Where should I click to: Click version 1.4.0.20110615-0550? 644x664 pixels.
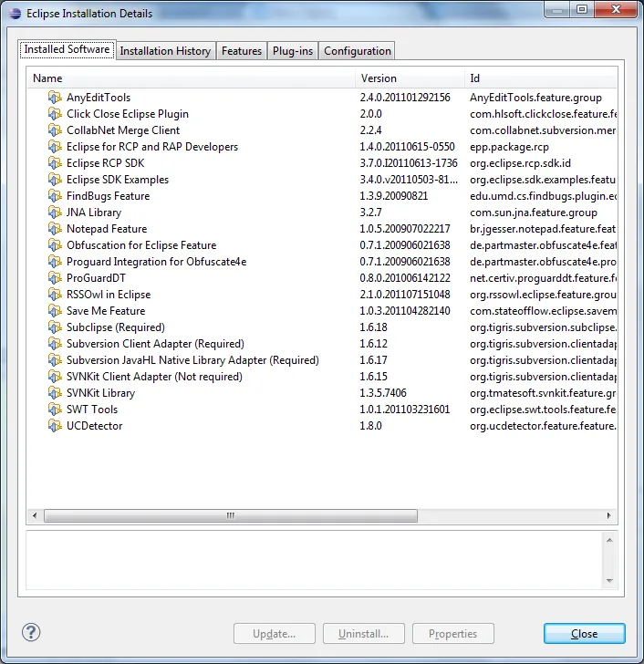pyautogui.click(x=408, y=147)
